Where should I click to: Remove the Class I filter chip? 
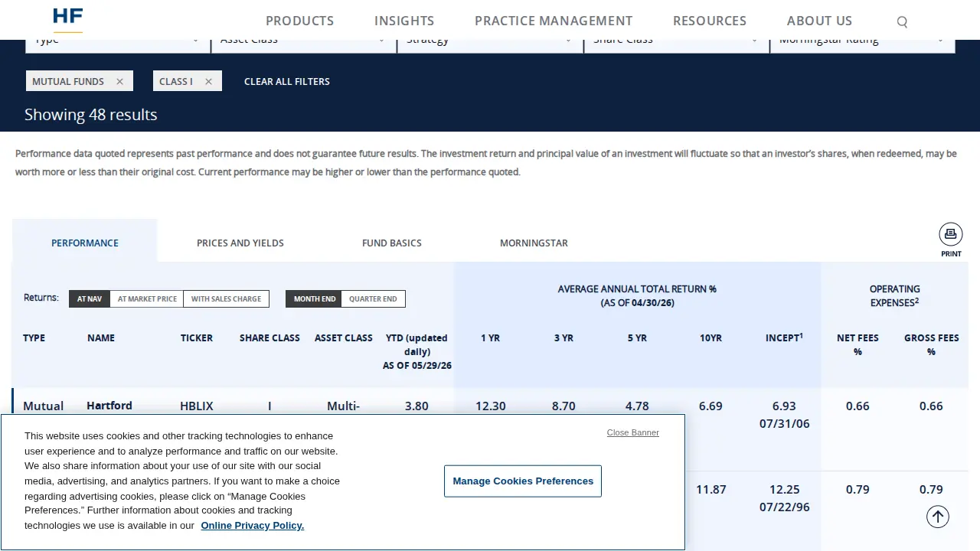click(208, 81)
